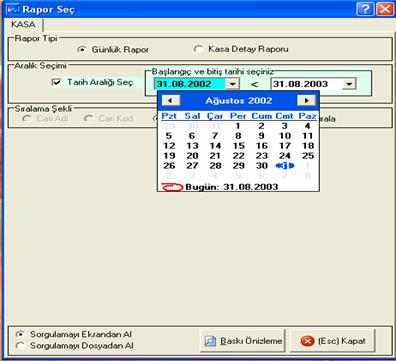This screenshot has width=396, height=361.
Task: Select day 30 in the calendar
Action: click(262, 166)
